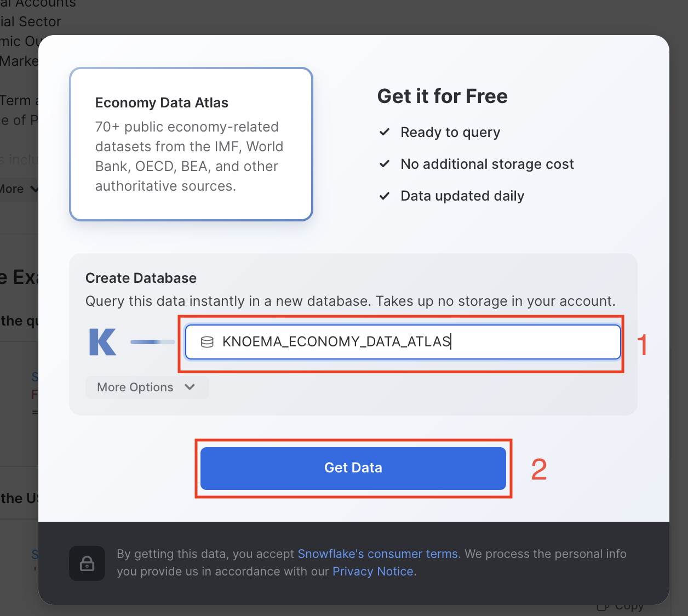Click the database icon inside the name field
The height and width of the screenshot is (616, 688).
pyautogui.click(x=207, y=342)
